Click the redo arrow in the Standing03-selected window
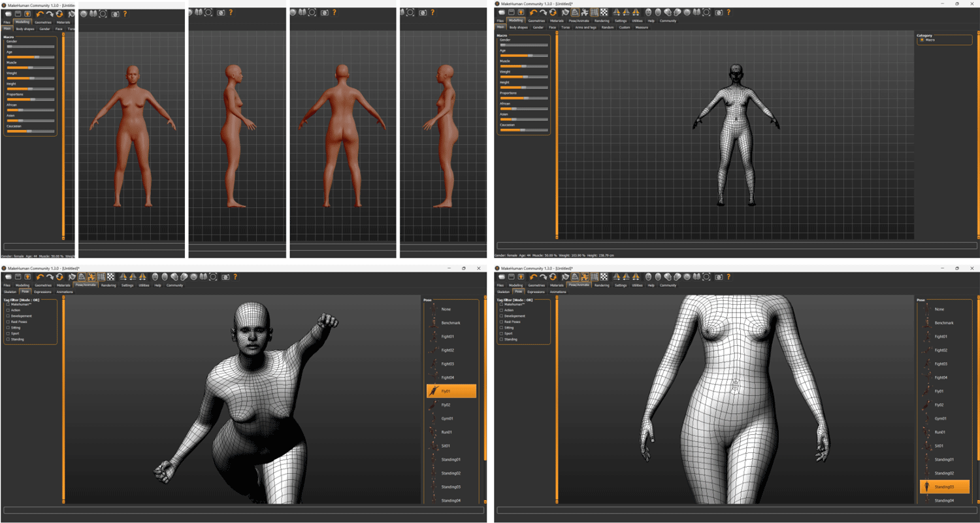 [543, 277]
